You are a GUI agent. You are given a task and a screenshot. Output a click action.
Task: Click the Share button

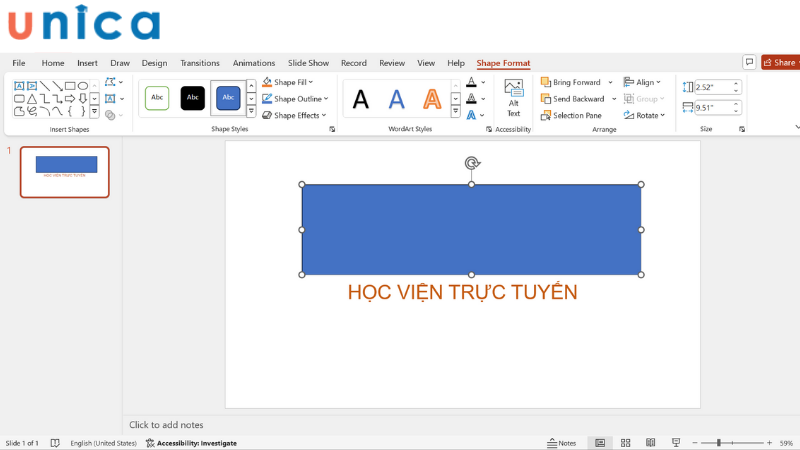pyautogui.click(x=781, y=62)
